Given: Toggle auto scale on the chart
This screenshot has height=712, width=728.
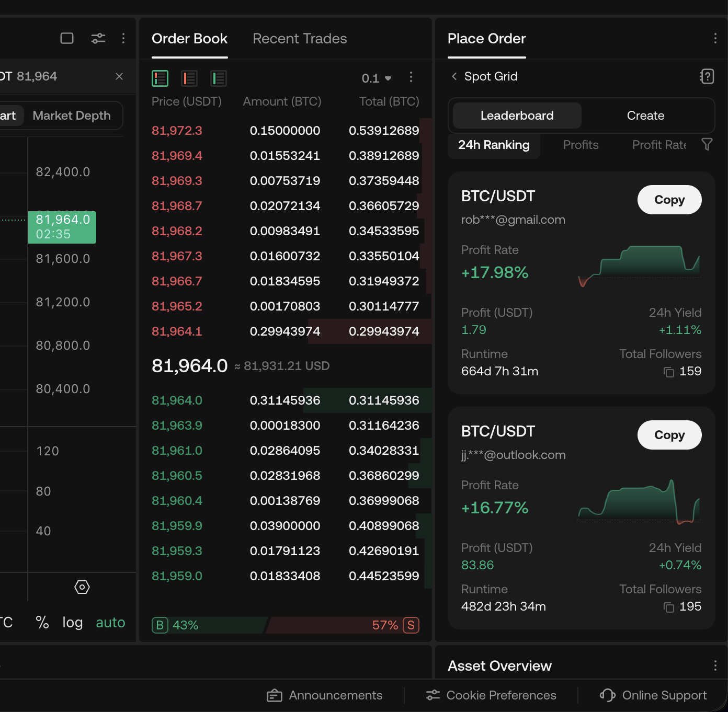Looking at the screenshot, I should point(111,622).
